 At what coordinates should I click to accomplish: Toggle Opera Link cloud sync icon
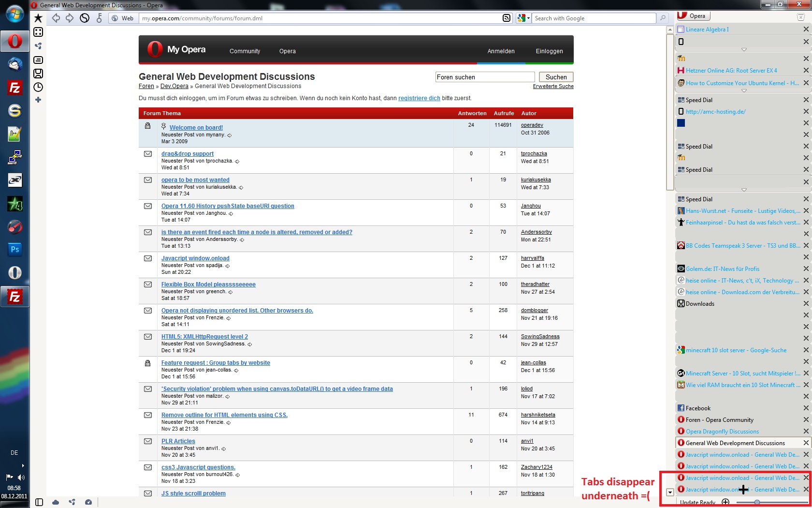[x=56, y=502]
